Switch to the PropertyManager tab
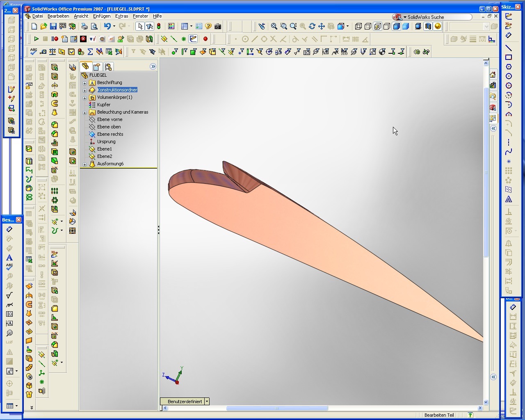This screenshot has height=420, width=525. [97, 66]
